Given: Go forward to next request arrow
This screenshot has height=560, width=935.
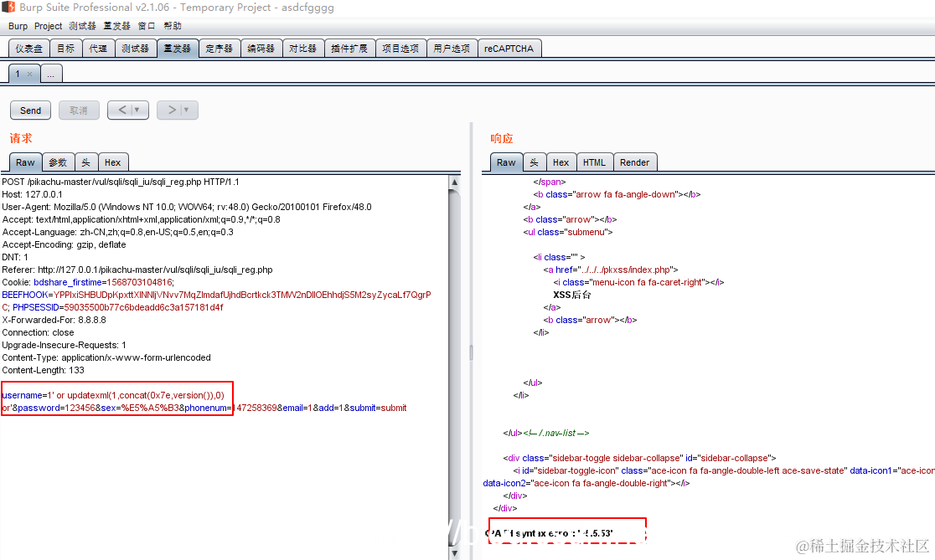Looking at the screenshot, I should point(172,110).
